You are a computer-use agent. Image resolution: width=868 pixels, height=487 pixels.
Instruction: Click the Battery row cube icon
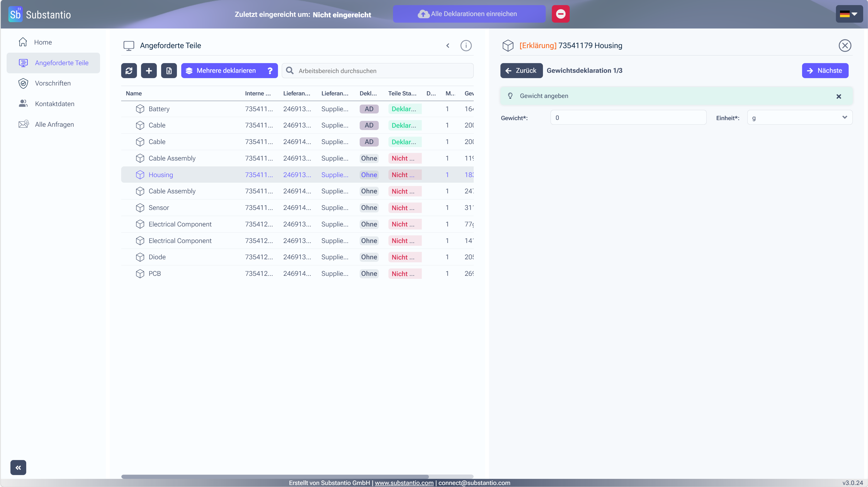140,109
